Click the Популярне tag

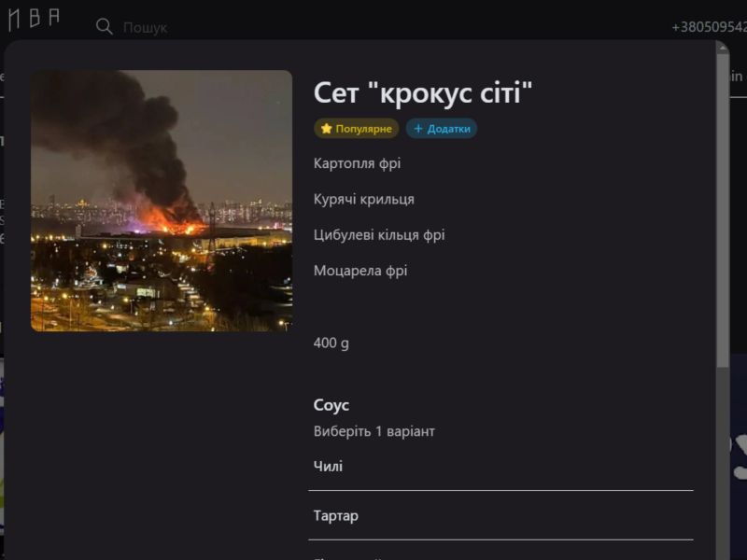click(357, 129)
